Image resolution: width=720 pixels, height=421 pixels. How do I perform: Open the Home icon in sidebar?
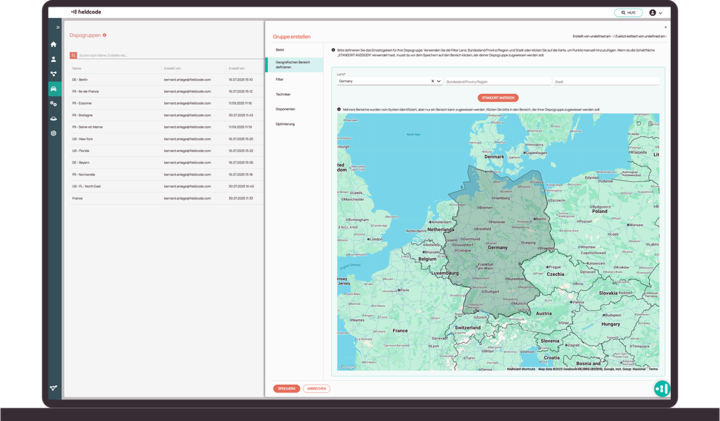point(54,44)
